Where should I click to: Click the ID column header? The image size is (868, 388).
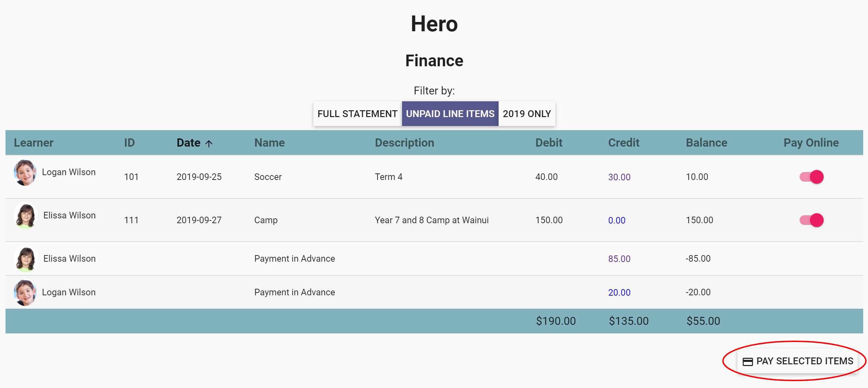[130, 143]
